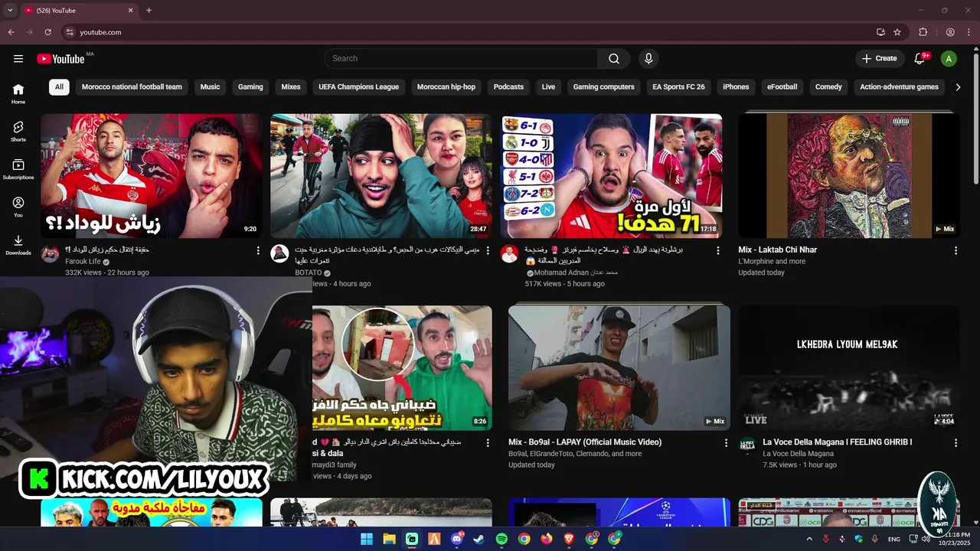Open the notifications bell

pos(921,58)
